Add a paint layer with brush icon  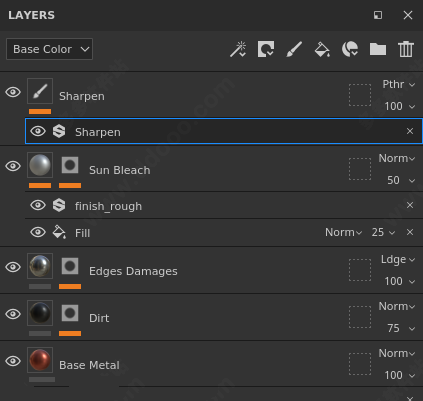294,49
